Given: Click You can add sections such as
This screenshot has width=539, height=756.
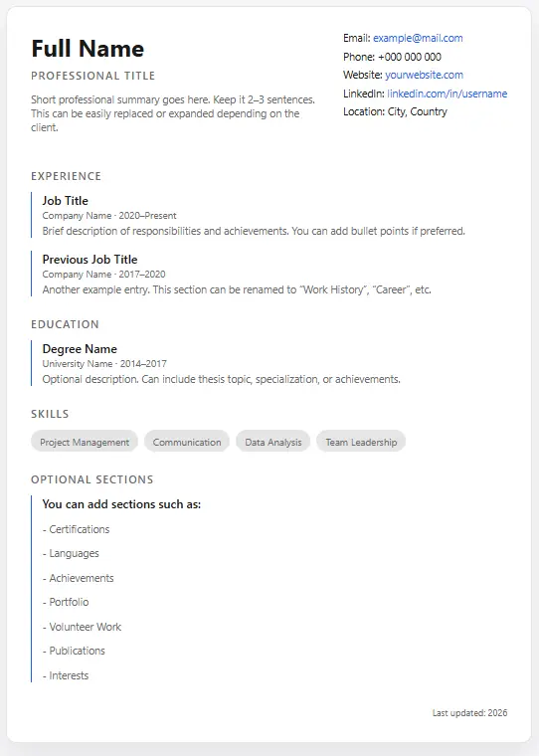Looking at the screenshot, I should (121, 504).
